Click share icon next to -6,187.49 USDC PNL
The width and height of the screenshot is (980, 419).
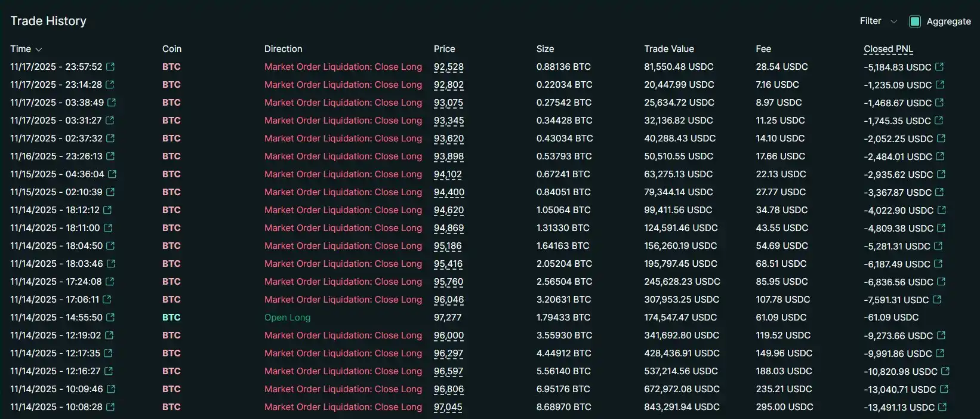coord(938,264)
